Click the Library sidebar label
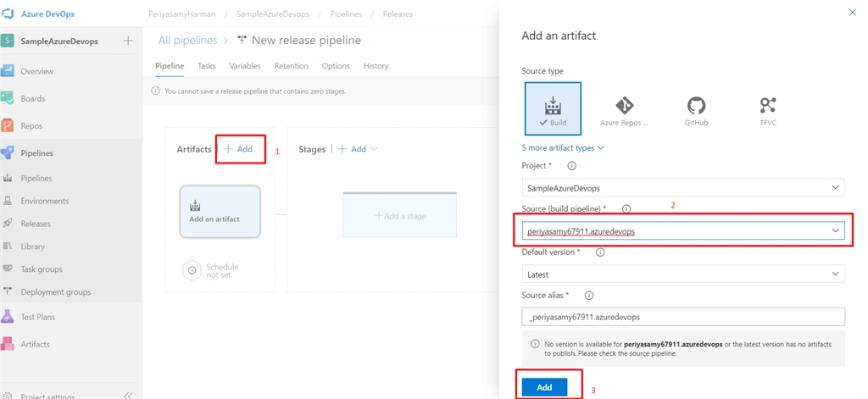The width and height of the screenshot is (868, 399). tap(33, 247)
